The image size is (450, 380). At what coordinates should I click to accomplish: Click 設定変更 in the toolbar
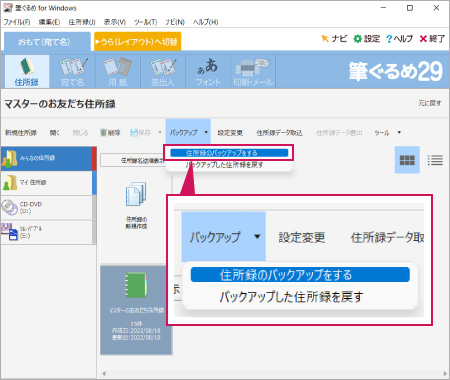pos(230,133)
